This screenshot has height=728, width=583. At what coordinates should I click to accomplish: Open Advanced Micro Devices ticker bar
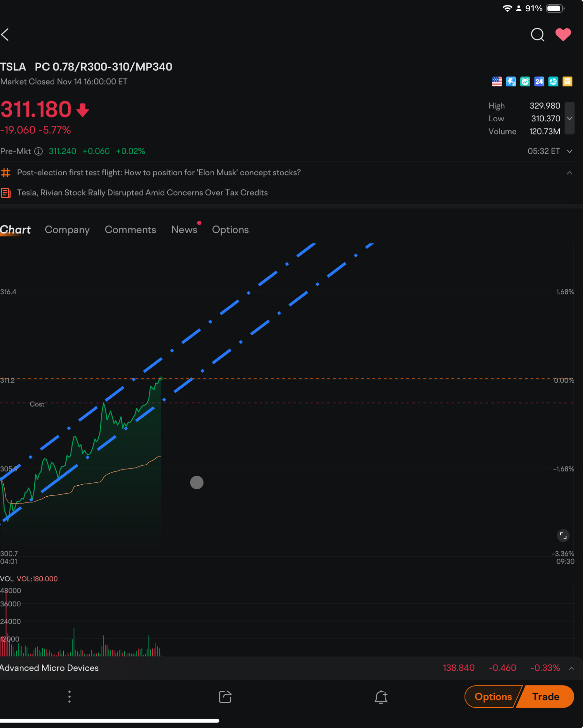click(x=291, y=668)
